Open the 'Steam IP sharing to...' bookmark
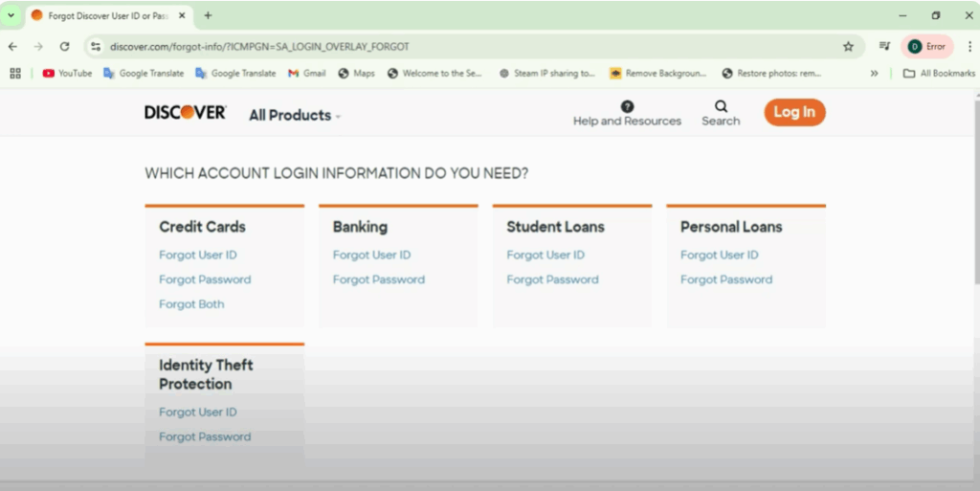The height and width of the screenshot is (491, 980). click(x=546, y=73)
